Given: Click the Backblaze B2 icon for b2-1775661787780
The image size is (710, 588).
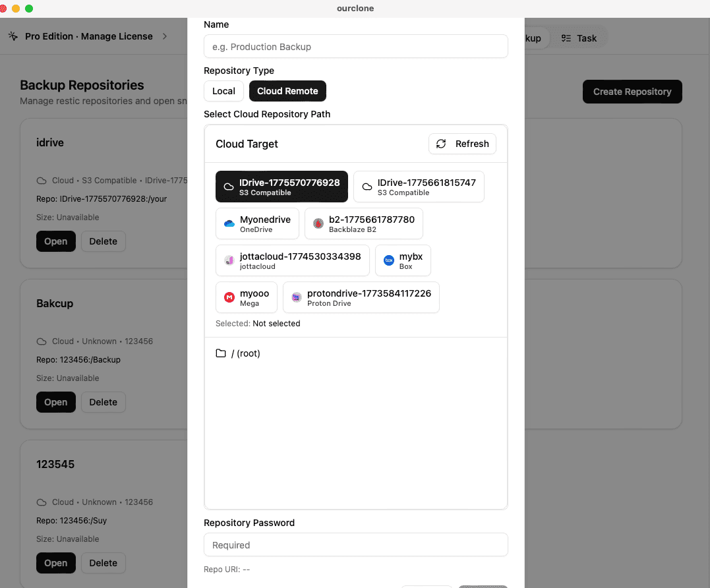Looking at the screenshot, I should point(318,223).
